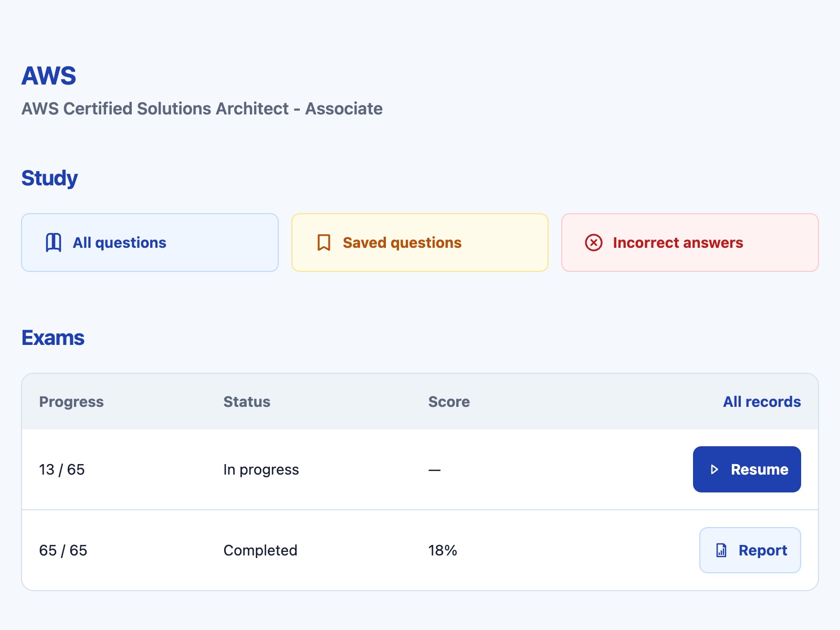Image resolution: width=840 pixels, height=630 pixels.
Task: Click the circled X icon in Incorrect answers
Action: coord(594,243)
